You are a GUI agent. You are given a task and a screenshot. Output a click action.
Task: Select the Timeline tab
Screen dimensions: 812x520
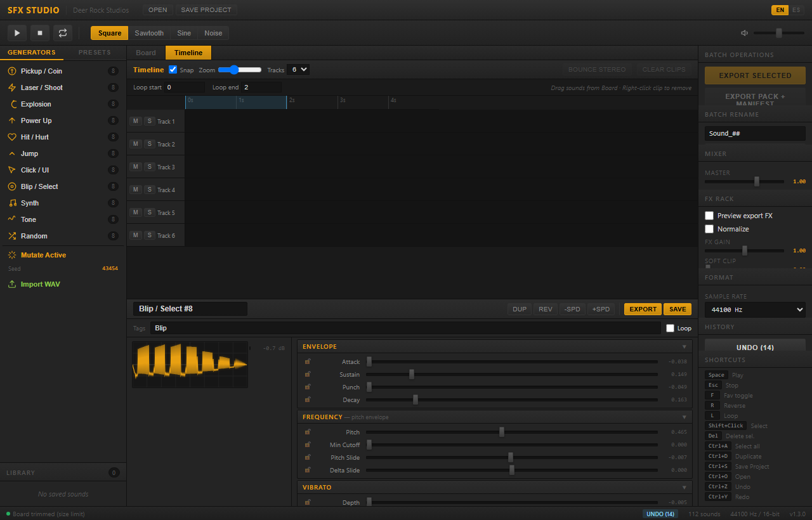pyautogui.click(x=188, y=53)
